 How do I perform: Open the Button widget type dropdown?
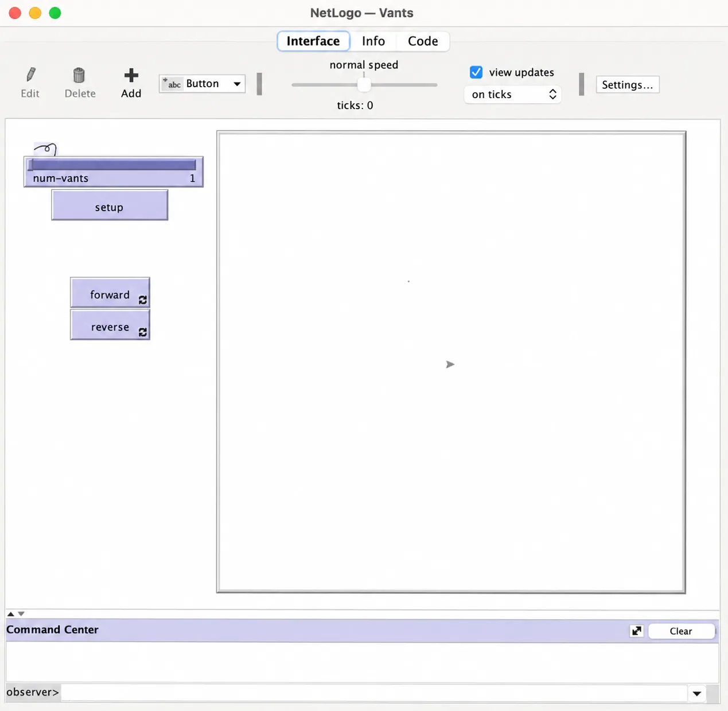[x=202, y=84]
